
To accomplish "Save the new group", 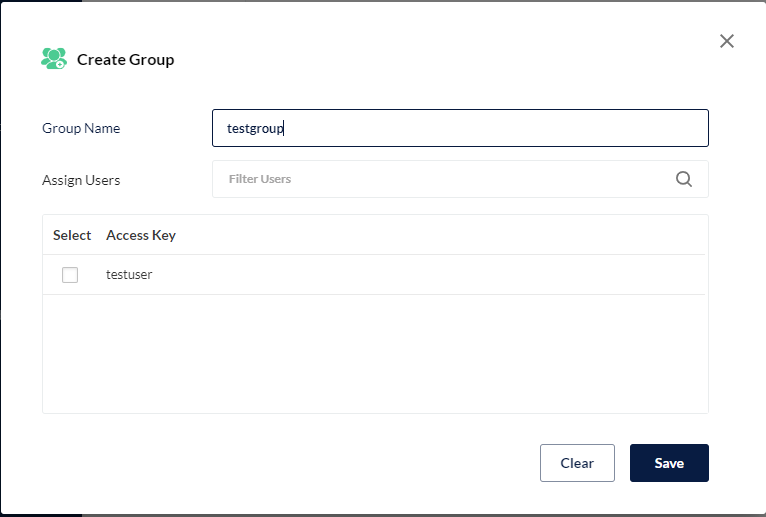I will (x=669, y=463).
